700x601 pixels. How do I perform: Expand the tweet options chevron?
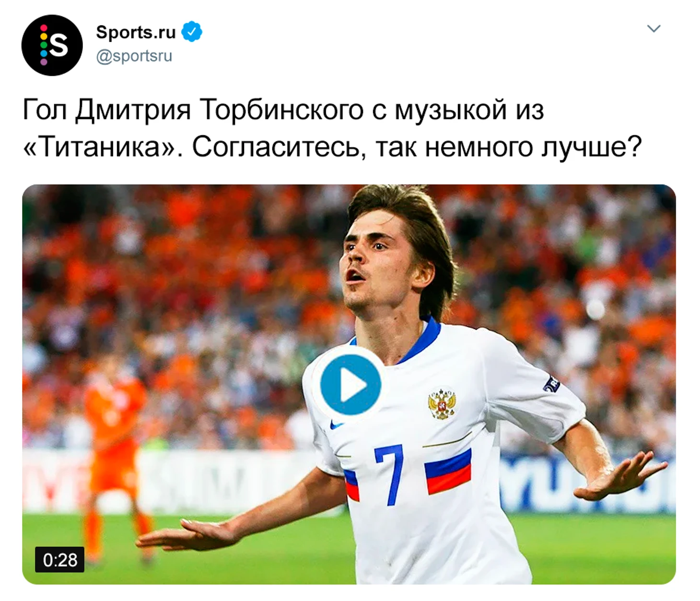coord(654,29)
